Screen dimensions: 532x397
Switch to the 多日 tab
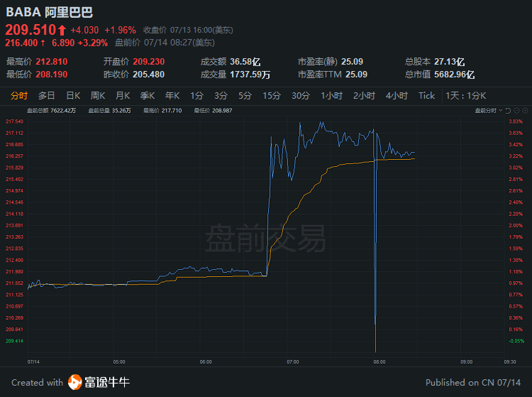pyautogui.click(x=47, y=96)
